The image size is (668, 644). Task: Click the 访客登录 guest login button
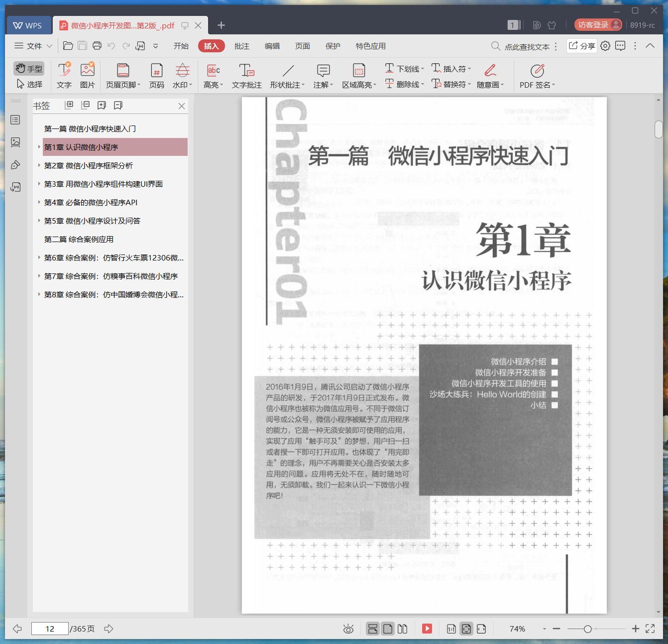tap(598, 25)
